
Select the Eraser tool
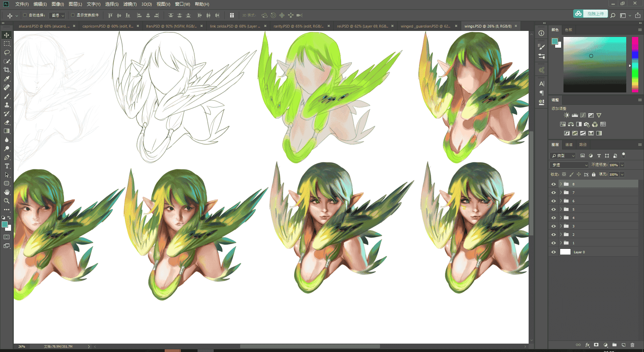pos(7,122)
